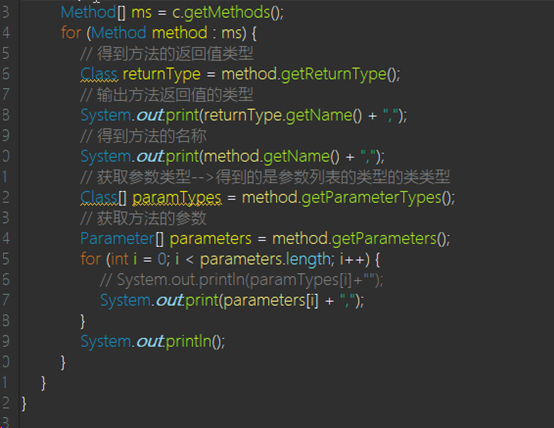Click 'Parameter' type in the Parameter[] declaration
Screen dimensions: 554x428
click(118, 239)
